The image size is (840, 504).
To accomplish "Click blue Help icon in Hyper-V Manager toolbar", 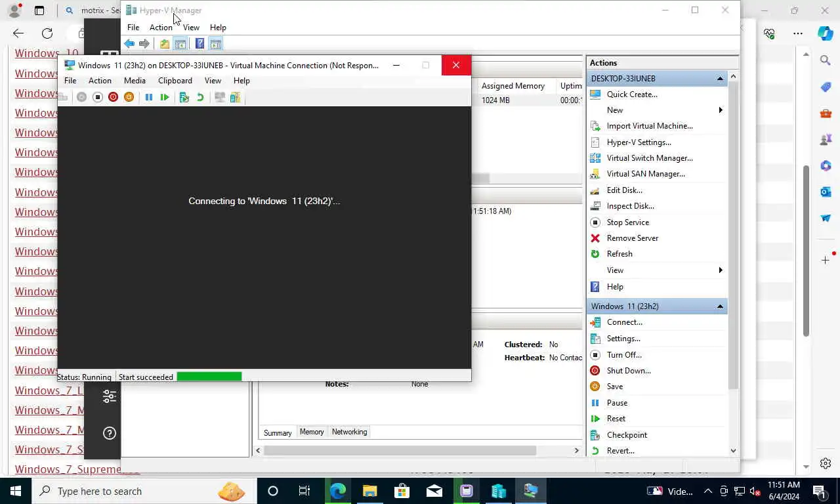I will (199, 44).
